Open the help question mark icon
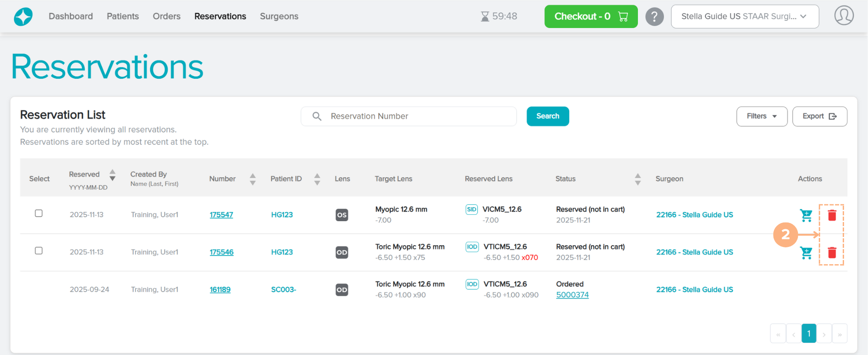868x355 pixels. click(654, 17)
